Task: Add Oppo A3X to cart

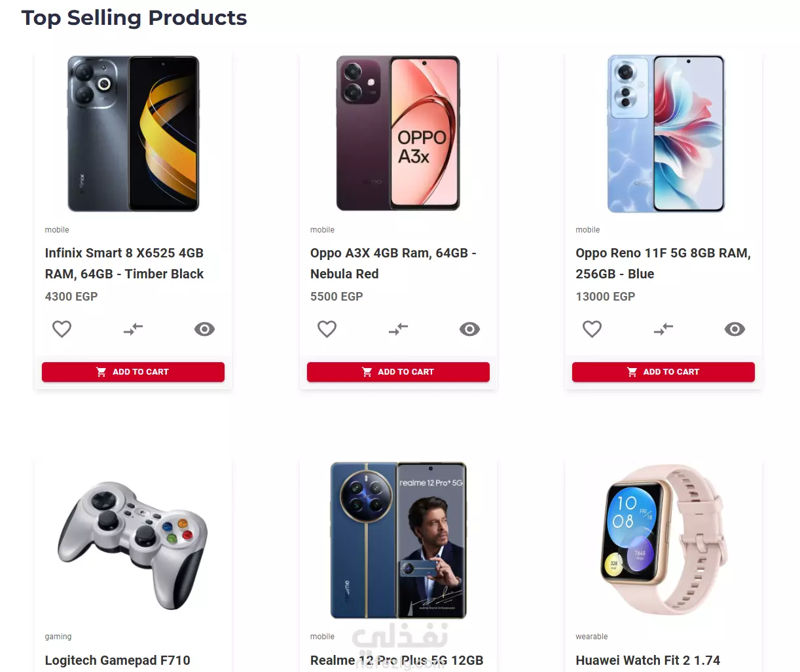Action: pyautogui.click(x=398, y=372)
